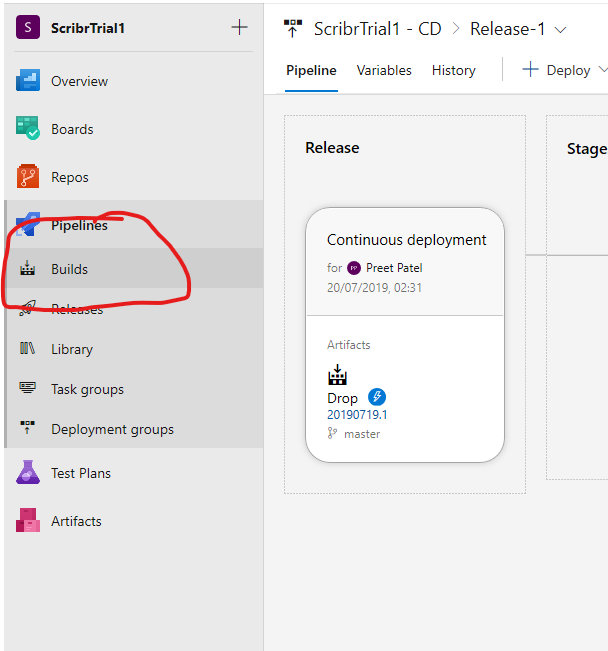Expand the Release-1 dropdown chevron
The width and height of the screenshot is (608, 651).
561,30
